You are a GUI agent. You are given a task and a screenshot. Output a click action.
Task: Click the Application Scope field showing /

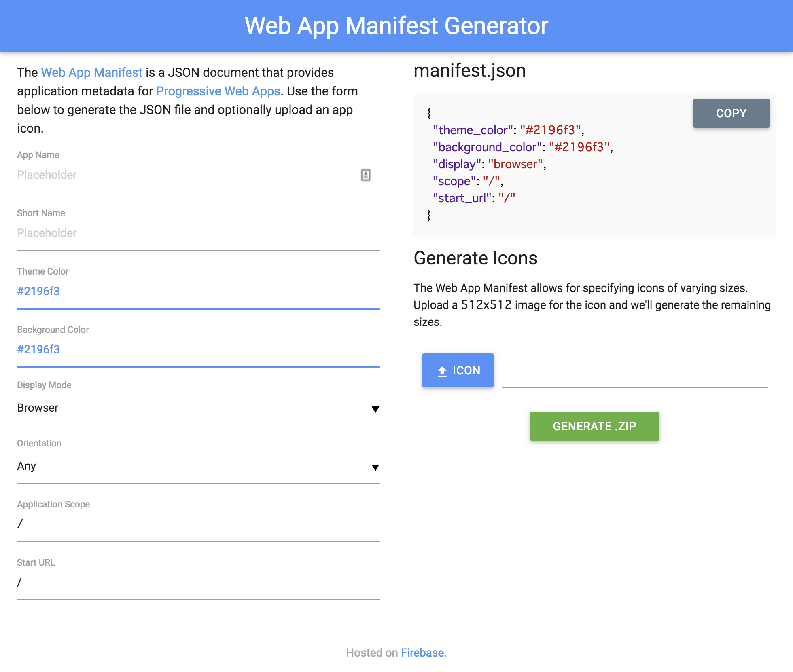[x=162, y=524]
